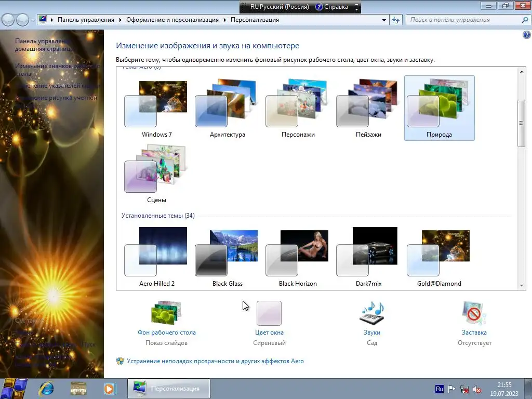Choose the Персонажи theme
This screenshot has width=532, height=399.
click(298, 108)
